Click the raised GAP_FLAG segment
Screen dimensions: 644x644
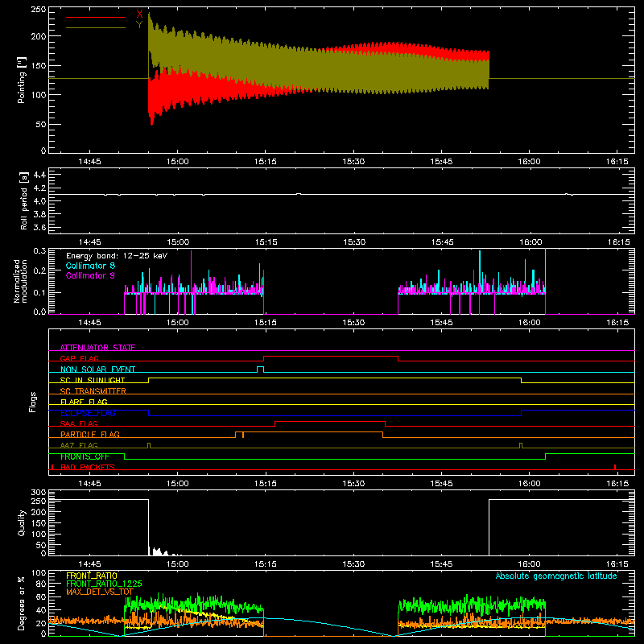[331, 357]
